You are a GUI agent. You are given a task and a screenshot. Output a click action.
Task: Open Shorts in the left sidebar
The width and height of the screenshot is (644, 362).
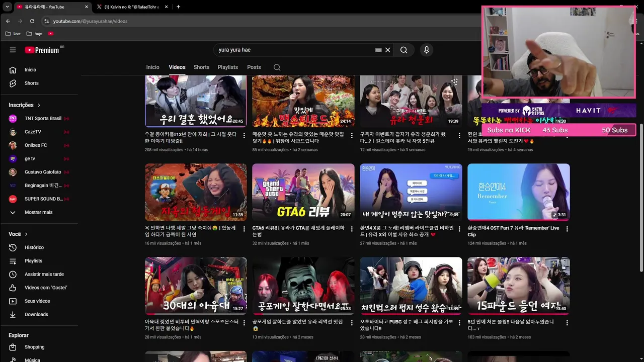click(31, 83)
